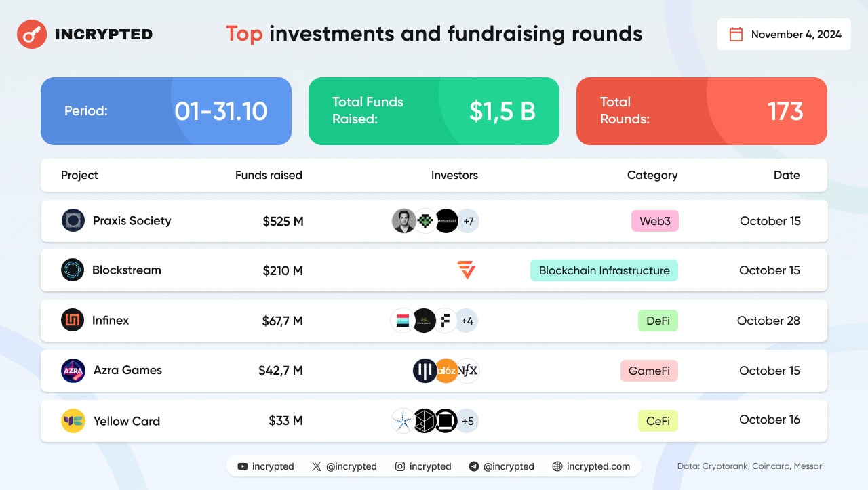This screenshot has height=490, width=868.
Task: Select the Web3 category tag
Action: pos(654,221)
